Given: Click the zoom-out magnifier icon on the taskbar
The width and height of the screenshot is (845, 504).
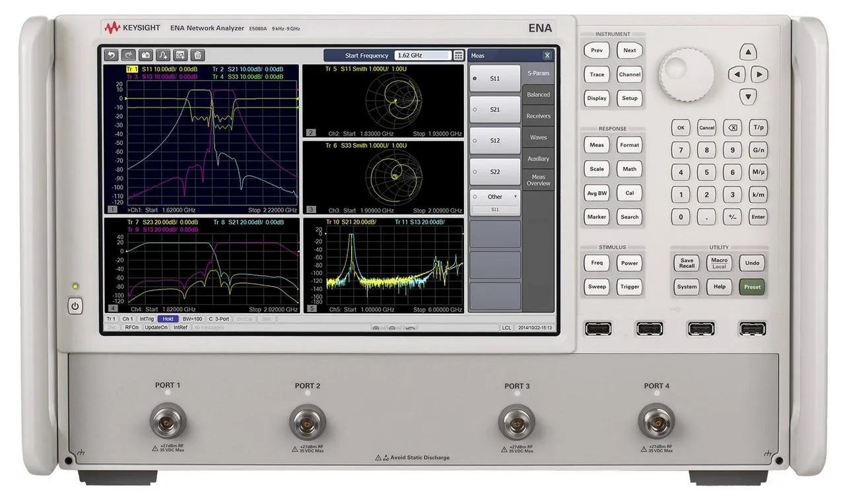Looking at the screenshot, I should [393, 329].
